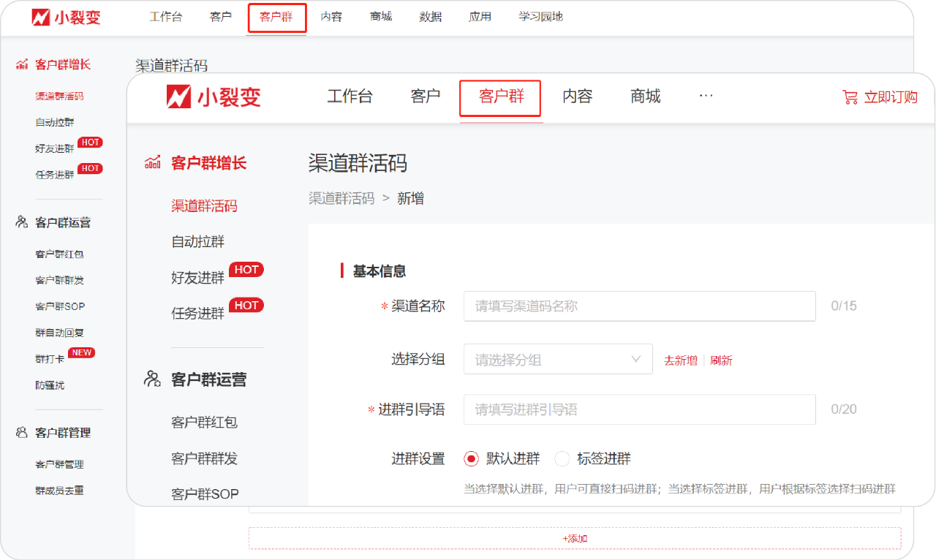
Task: Click the HOT badge next to 好友进群
Action: 246,270
